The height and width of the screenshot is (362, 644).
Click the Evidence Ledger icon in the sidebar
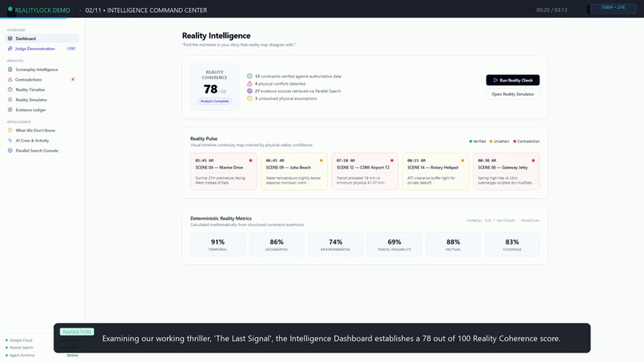click(x=10, y=109)
